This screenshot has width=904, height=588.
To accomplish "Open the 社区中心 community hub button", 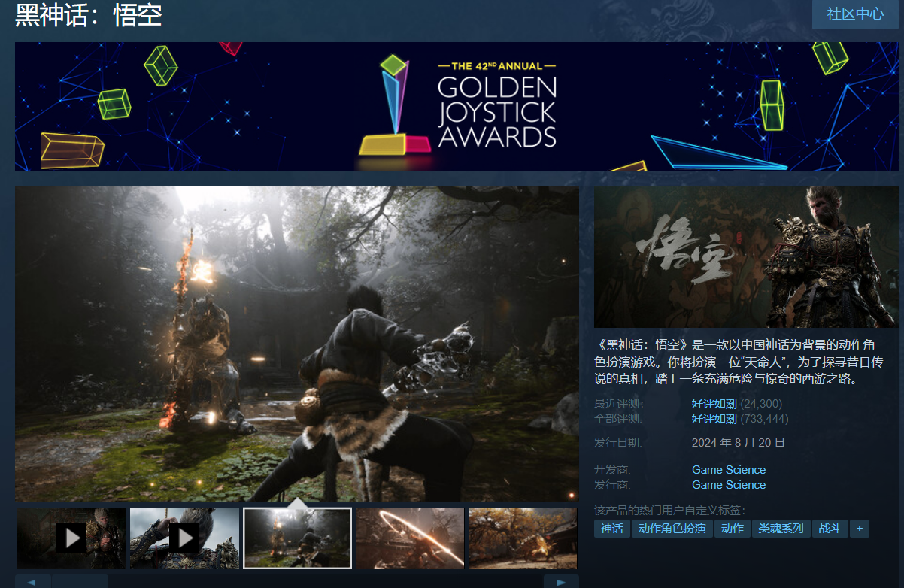I will [855, 14].
